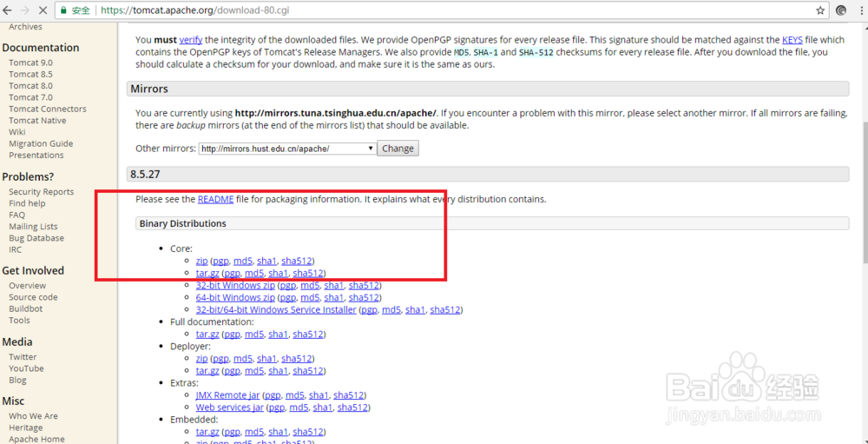Open Twitter media link
868x444 pixels.
[23, 357]
